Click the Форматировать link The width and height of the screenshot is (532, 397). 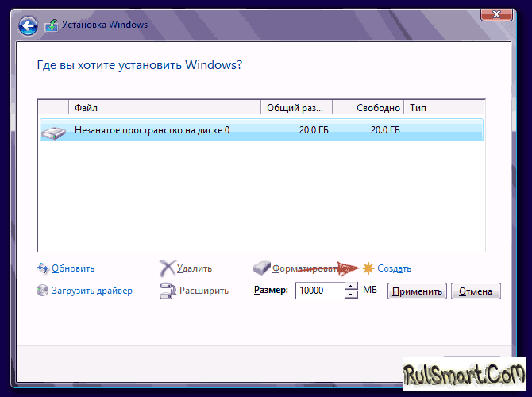tap(306, 268)
